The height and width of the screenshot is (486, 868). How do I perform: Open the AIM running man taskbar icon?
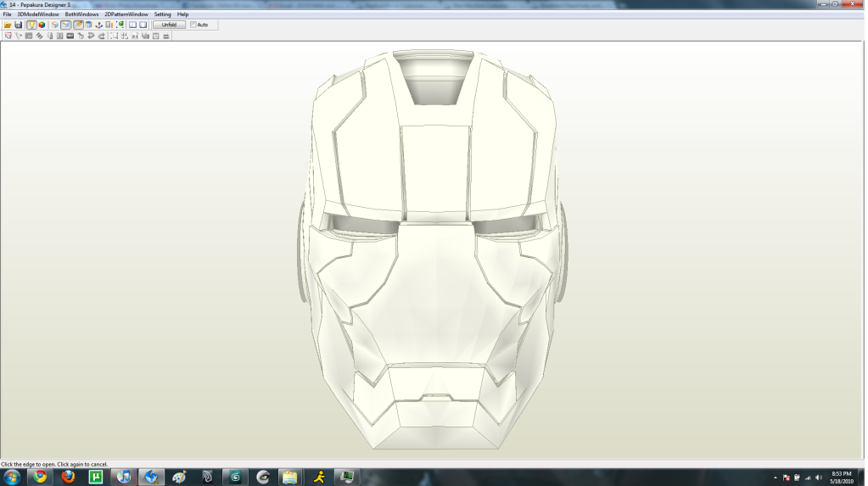click(319, 478)
